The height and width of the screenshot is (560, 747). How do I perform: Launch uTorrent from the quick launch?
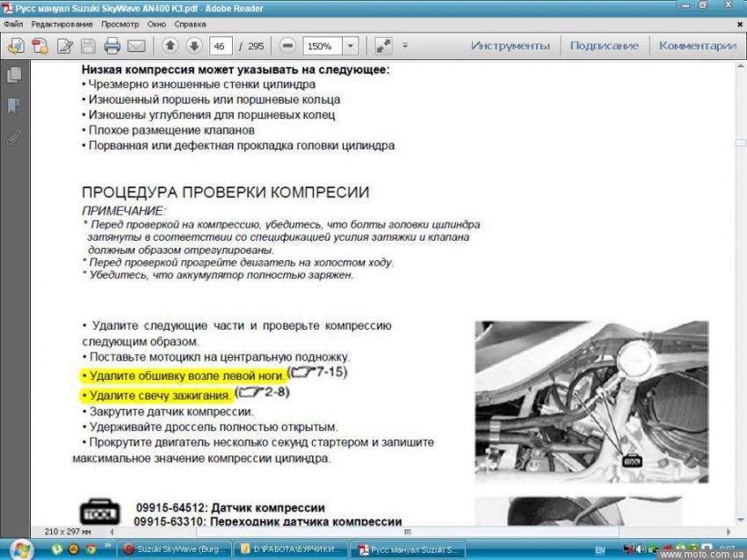[x=57, y=549]
